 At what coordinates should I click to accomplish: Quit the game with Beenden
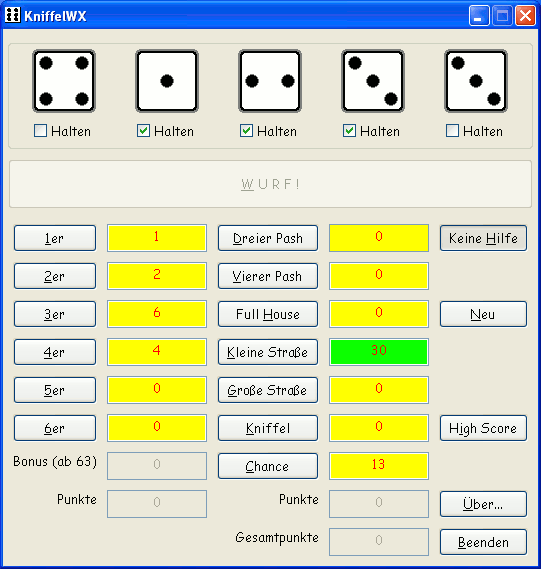click(483, 542)
